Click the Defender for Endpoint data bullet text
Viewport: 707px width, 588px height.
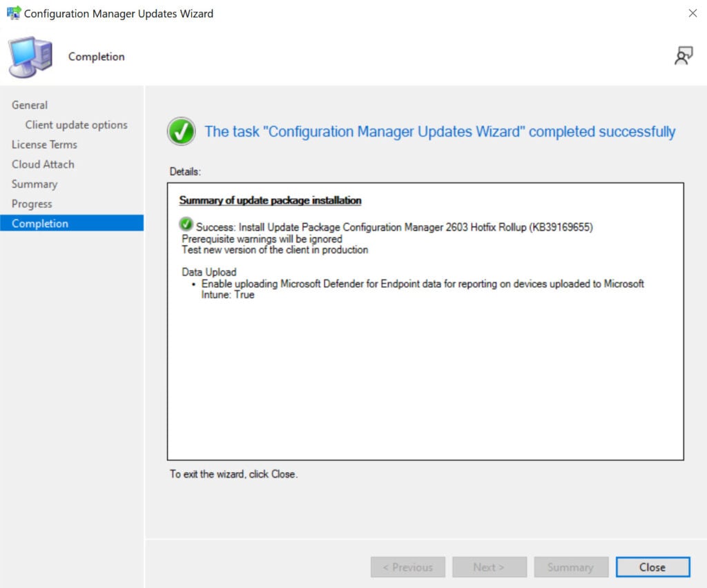(423, 289)
